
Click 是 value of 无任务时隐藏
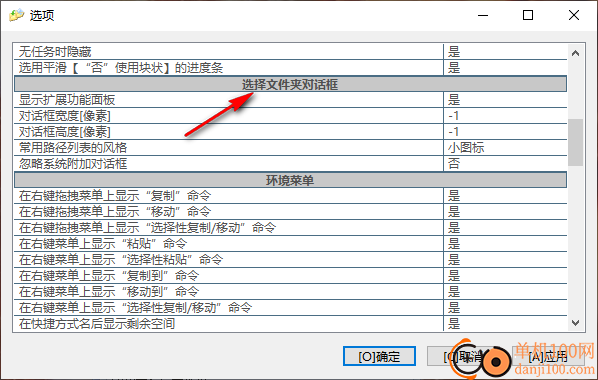pos(505,52)
